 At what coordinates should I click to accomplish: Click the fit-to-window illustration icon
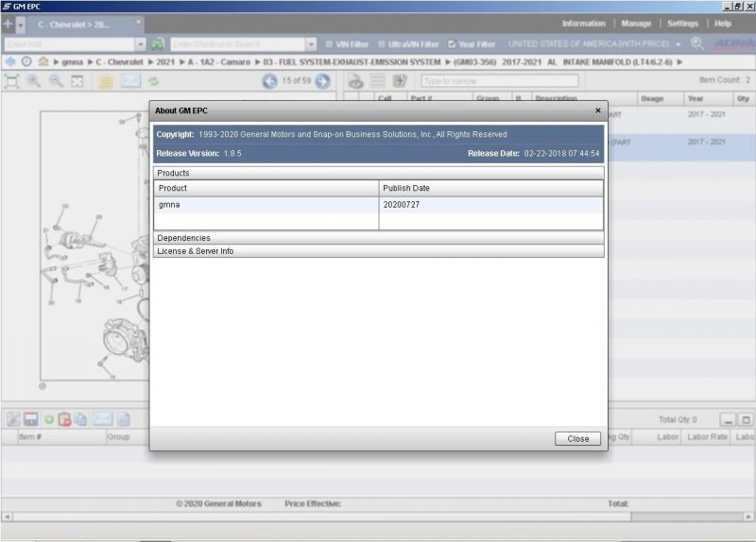pyautogui.click(x=11, y=81)
